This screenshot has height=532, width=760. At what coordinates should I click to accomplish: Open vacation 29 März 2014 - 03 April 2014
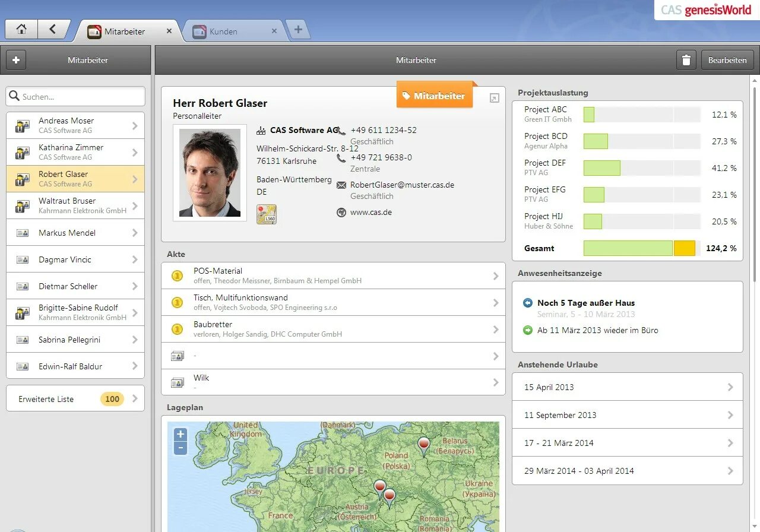pos(628,471)
